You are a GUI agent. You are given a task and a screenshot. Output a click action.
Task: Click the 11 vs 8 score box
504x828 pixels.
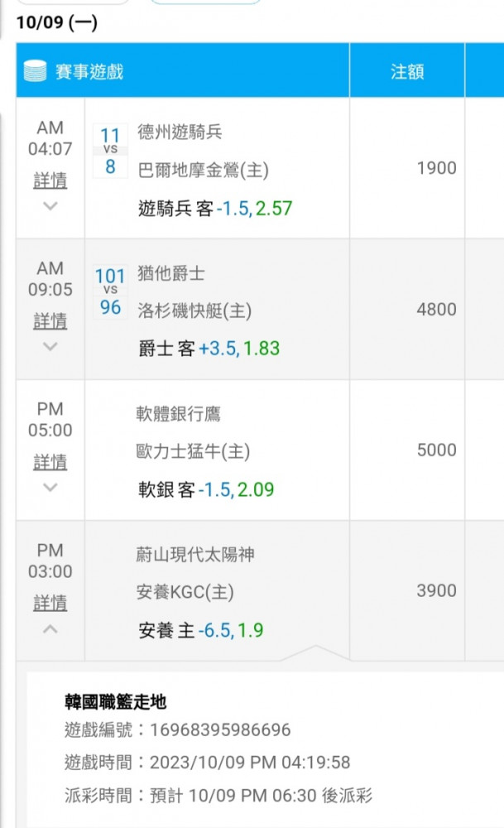(110, 151)
